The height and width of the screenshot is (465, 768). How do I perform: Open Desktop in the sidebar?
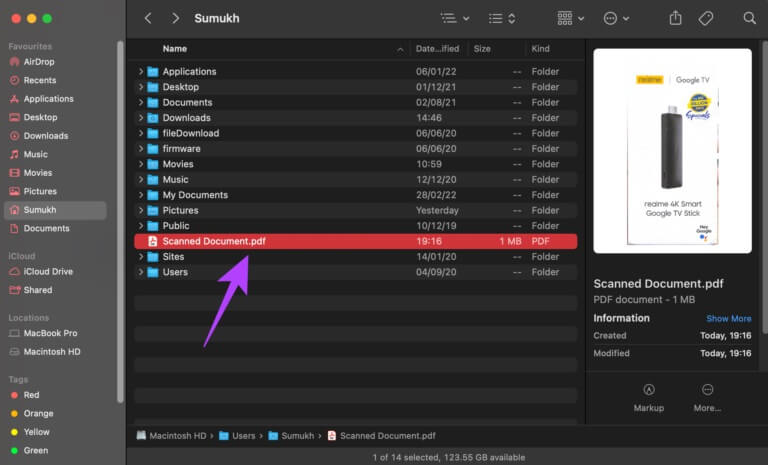point(55,118)
